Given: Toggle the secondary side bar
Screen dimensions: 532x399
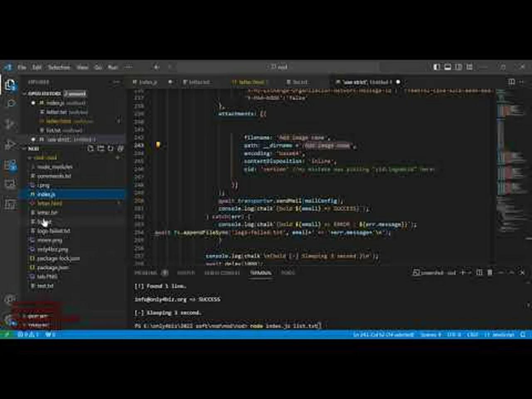Looking at the screenshot, I should pos(458,66).
